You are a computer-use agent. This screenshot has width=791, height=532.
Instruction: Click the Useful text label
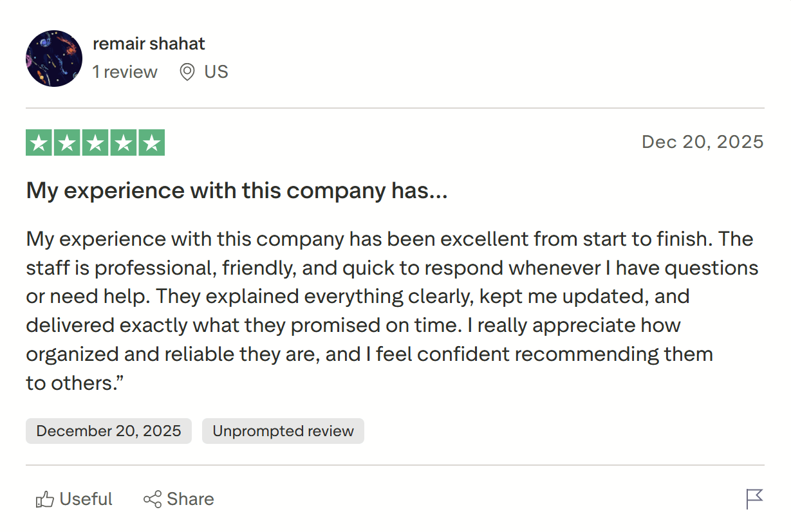86,499
